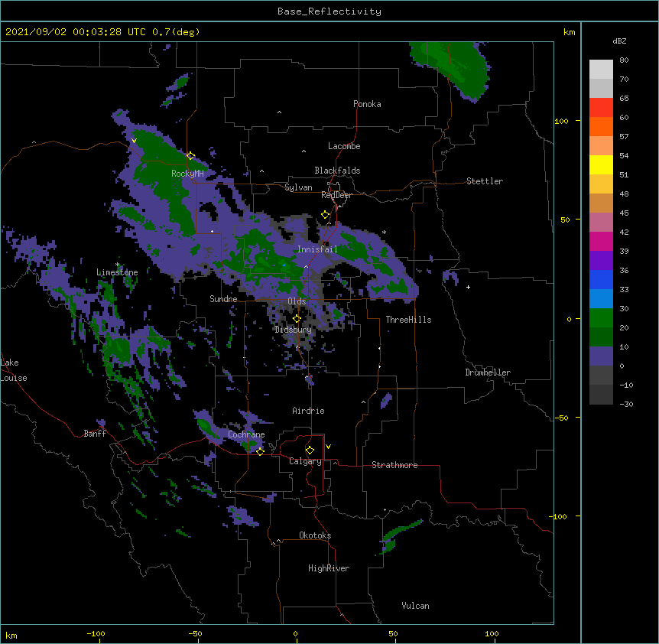Click the Olds town label
Screen dimensions: 659x644
297,301
